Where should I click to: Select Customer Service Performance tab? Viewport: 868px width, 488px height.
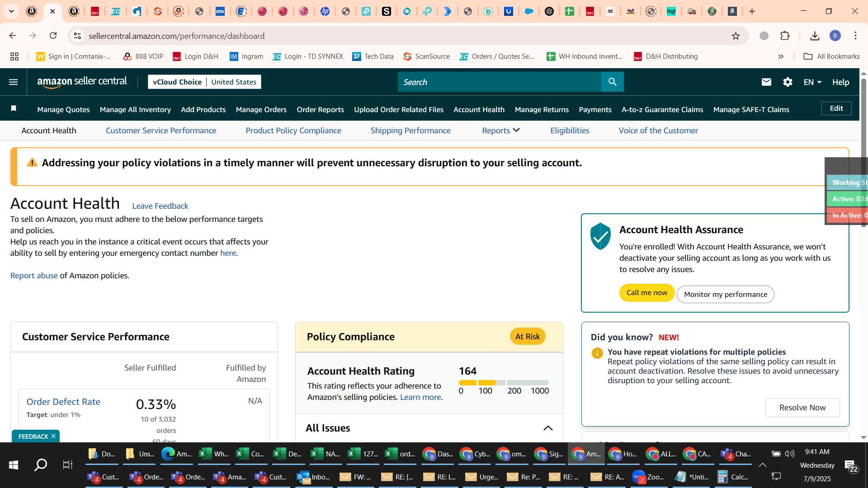(x=161, y=131)
